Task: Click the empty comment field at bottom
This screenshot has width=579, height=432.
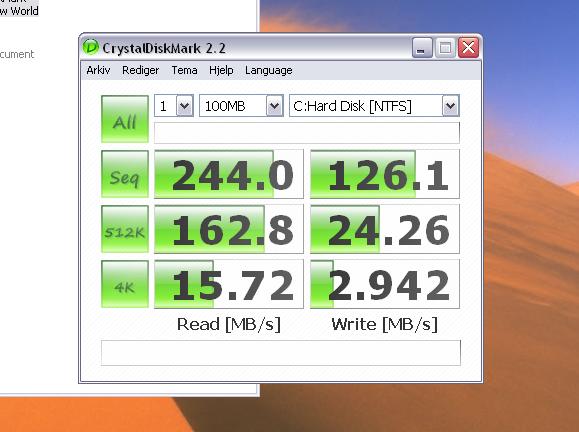Action: coord(281,353)
